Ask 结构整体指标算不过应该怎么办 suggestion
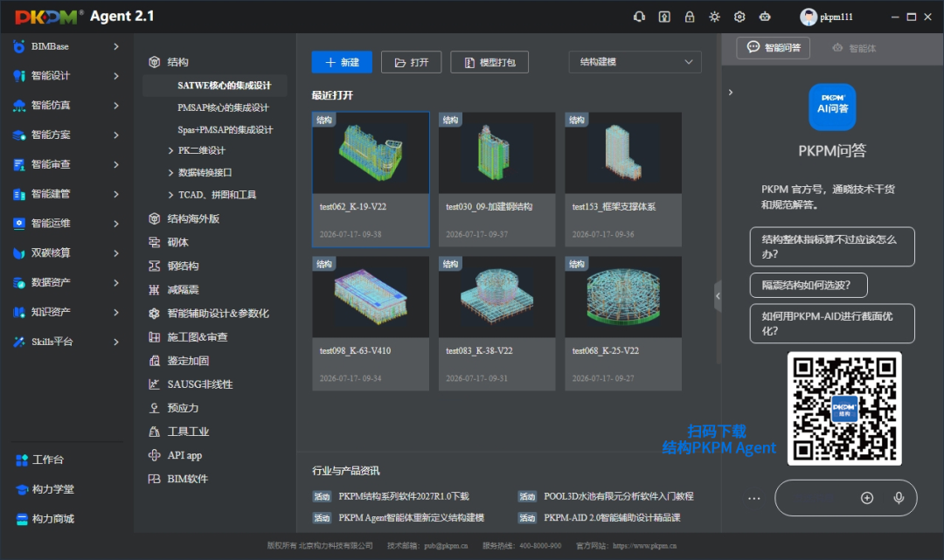 point(832,246)
